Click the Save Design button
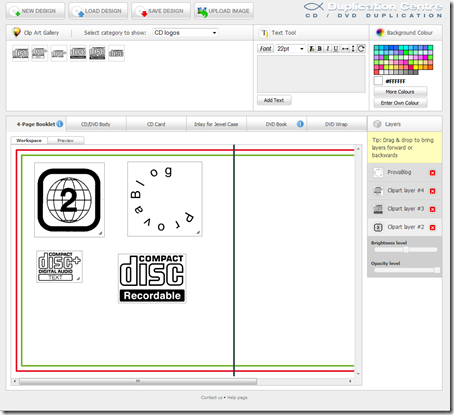This screenshot has width=454, height=415. (161, 11)
